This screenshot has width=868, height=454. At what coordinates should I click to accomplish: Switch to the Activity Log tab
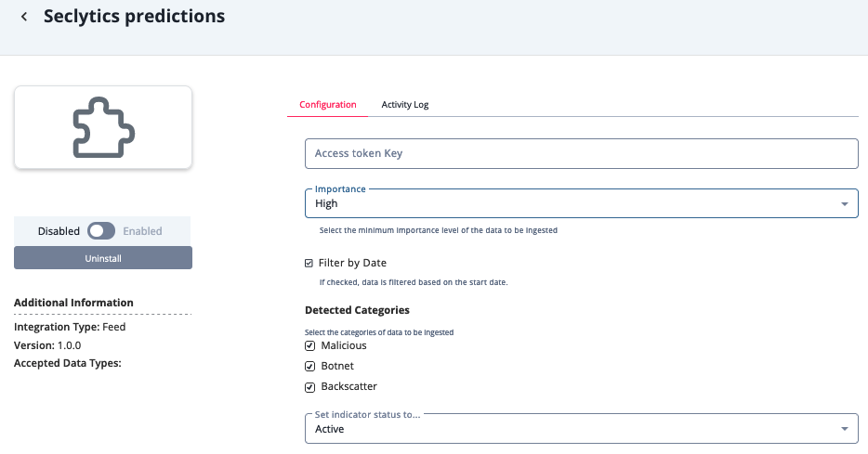tap(404, 105)
